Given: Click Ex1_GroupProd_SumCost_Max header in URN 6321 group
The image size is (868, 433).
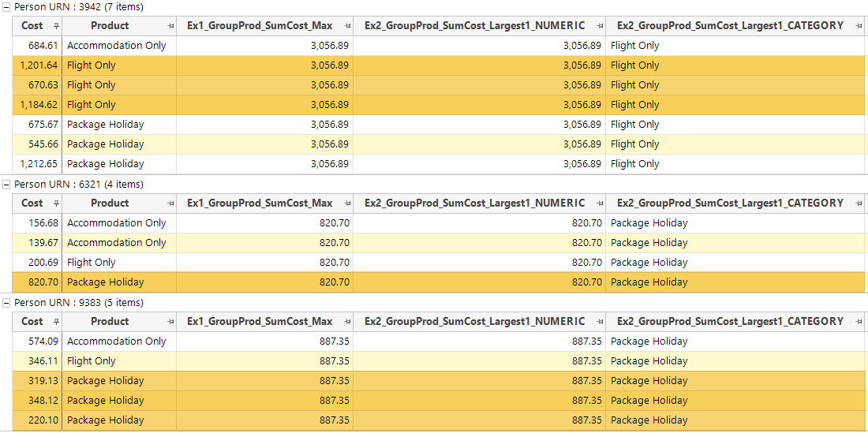Looking at the screenshot, I should (x=260, y=203).
